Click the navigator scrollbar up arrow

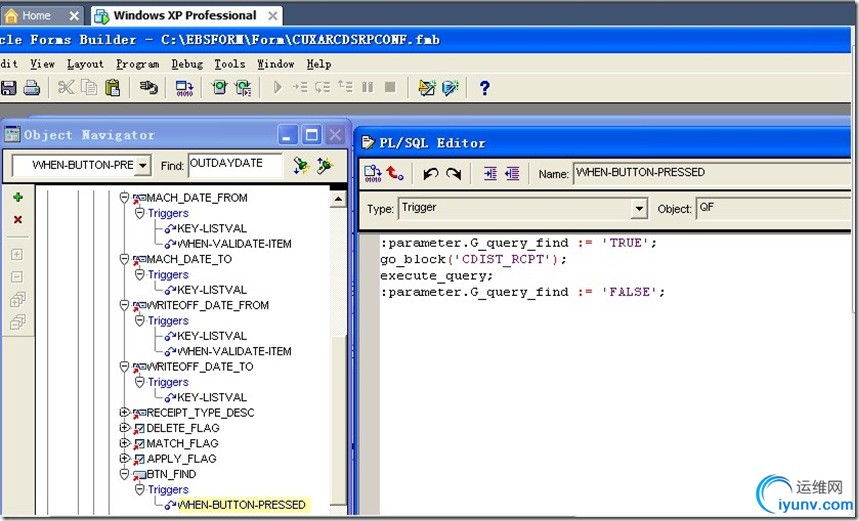(338, 199)
